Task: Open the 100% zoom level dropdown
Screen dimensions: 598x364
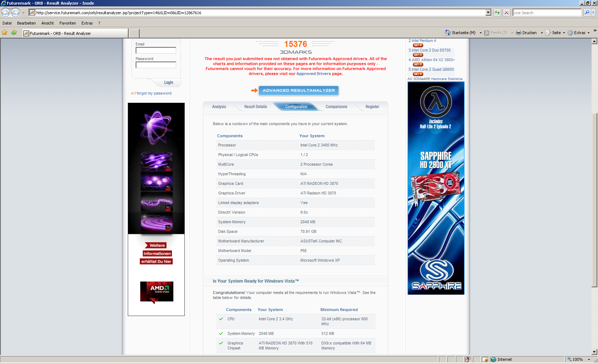Action: [x=589, y=359]
